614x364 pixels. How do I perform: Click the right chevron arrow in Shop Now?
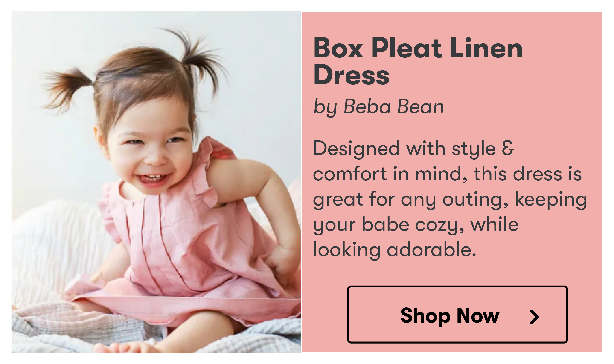pyautogui.click(x=534, y=317)
